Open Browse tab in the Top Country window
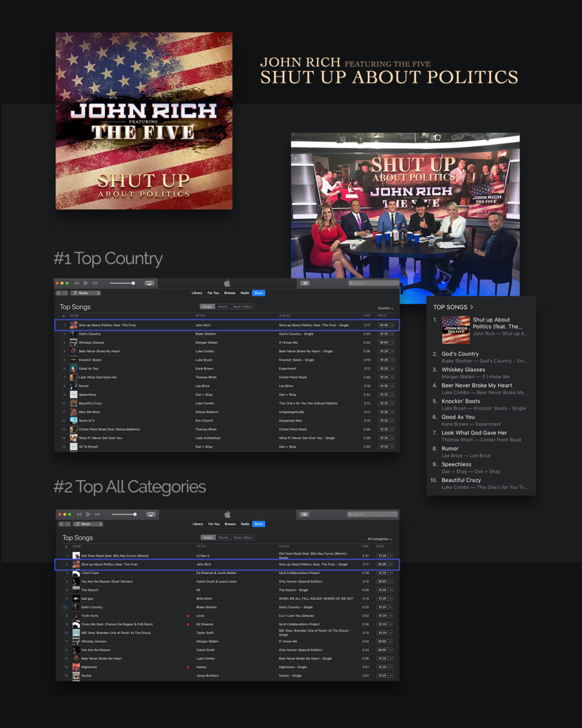The image size is (582, 728). coord(230,293)
